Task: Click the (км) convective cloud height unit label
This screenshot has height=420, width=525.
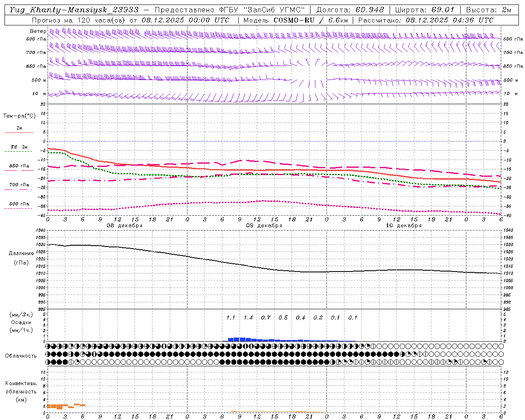Action: coord(21,399)
